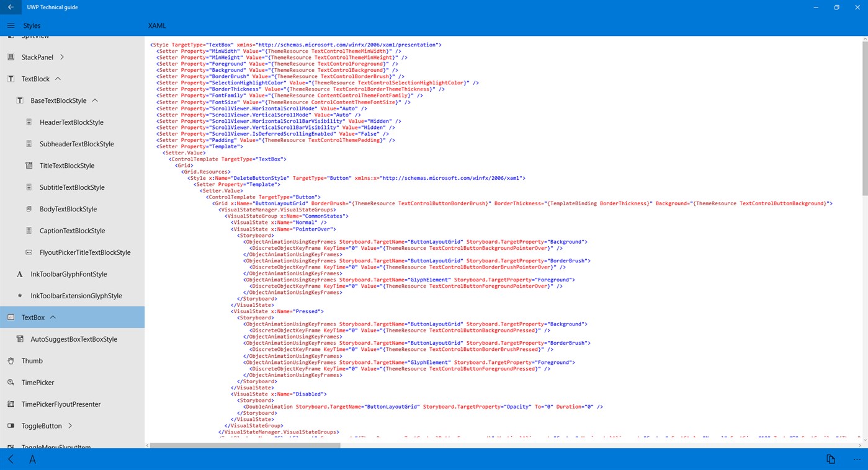Expand the StackPanel chevron
868x470 pixels.
tap(62, 57)
